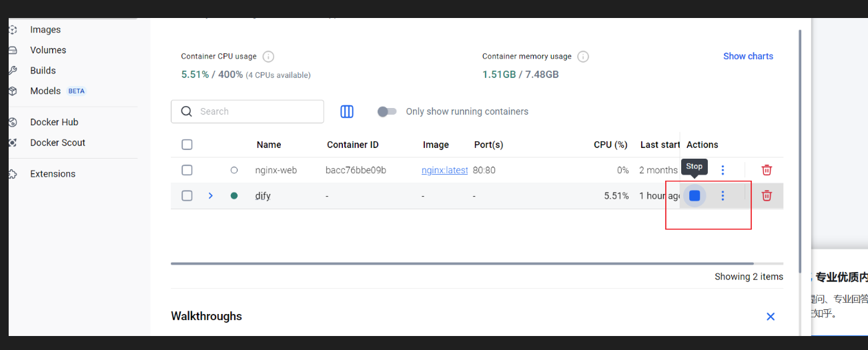Viewport: 868px width, 350px height.
Task: Open more actions menu for dify
Action: click(x=723, y=195)
